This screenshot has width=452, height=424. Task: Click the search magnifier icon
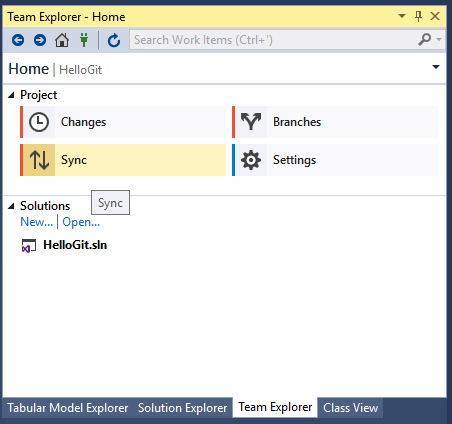(x=425, y=40)
